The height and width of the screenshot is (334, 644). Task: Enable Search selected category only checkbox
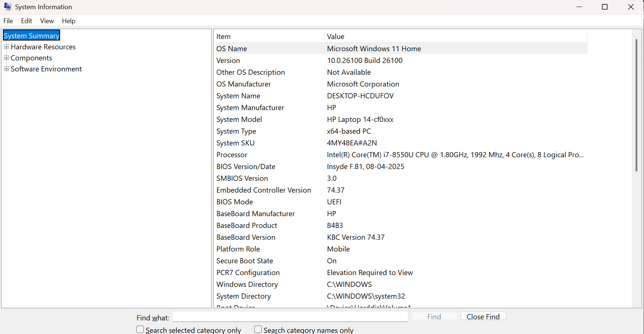140,329
